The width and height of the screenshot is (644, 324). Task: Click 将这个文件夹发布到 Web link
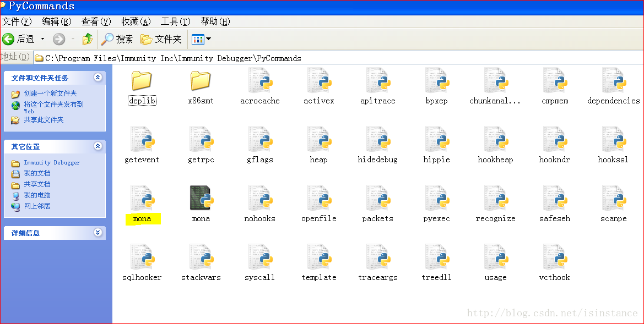pos(53,107)
